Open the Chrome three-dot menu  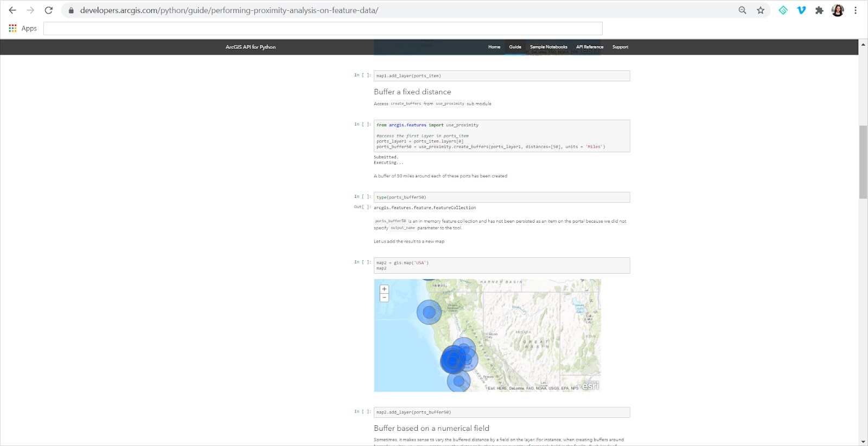coord(856,10)
